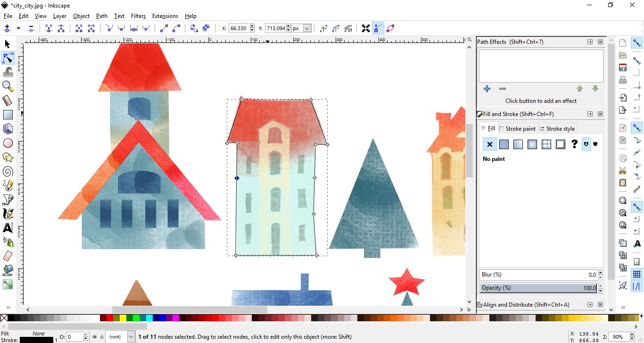Move path effect up arrow
Viewport: 644px width, 343px height.
pos(580,89)
